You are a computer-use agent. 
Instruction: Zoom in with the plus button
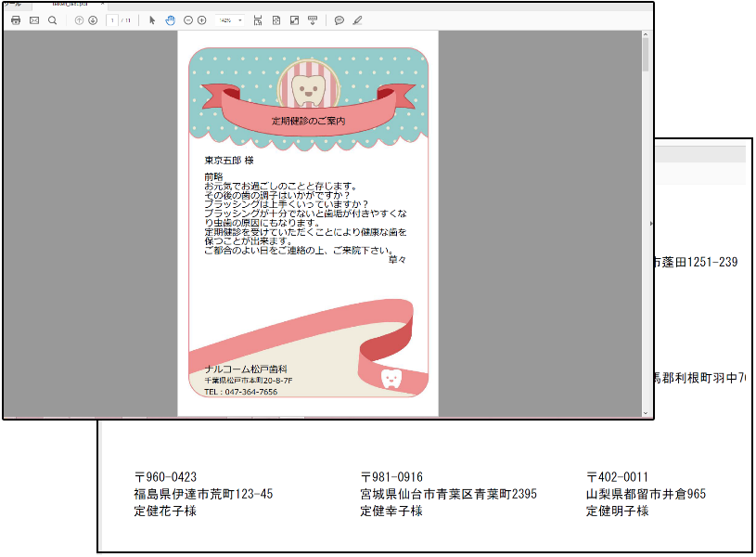pos(202,20)
